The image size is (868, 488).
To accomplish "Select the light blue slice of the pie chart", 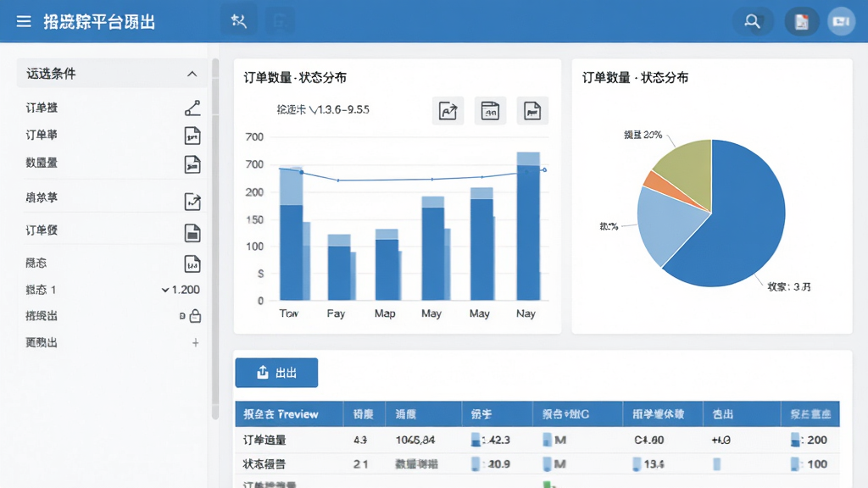I will coord(667,224).
